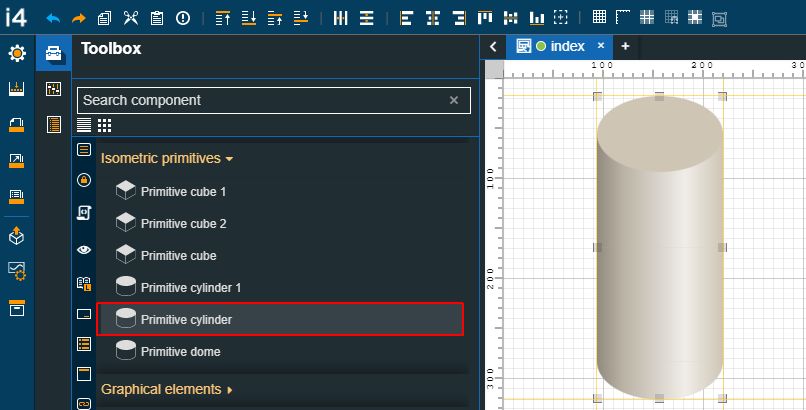Screen dimensions: 806x410
Task: Click Send to back icon
Action: click(x=249, y=18)
